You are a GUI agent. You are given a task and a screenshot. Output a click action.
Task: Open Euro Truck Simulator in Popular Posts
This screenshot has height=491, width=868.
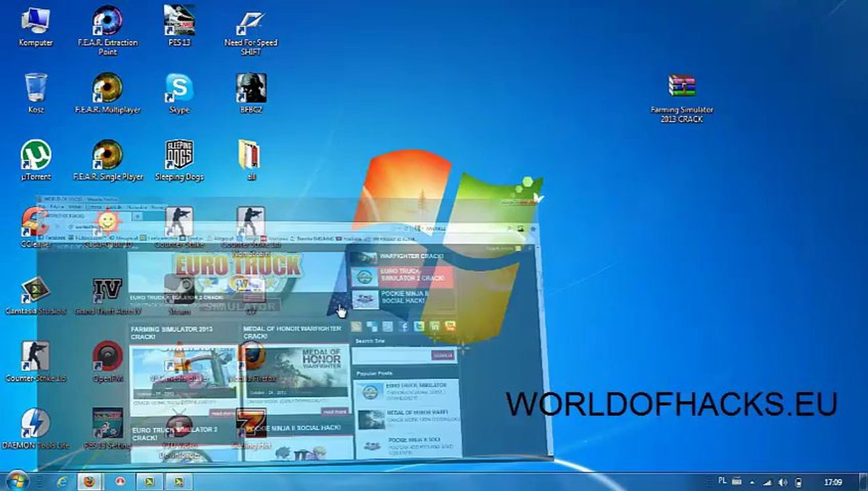[x=418, y=386]
